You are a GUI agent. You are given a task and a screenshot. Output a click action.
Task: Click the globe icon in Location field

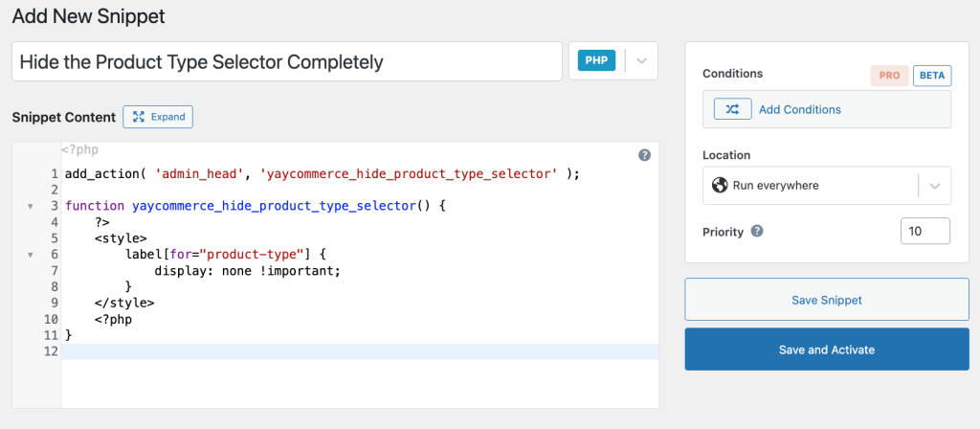point(720,185)
